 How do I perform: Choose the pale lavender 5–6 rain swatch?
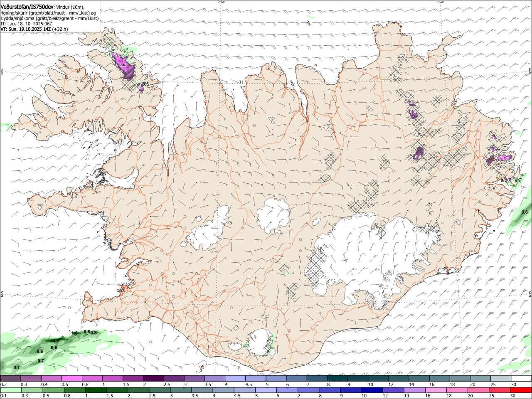pyautogui.click(x=266, y=390)
